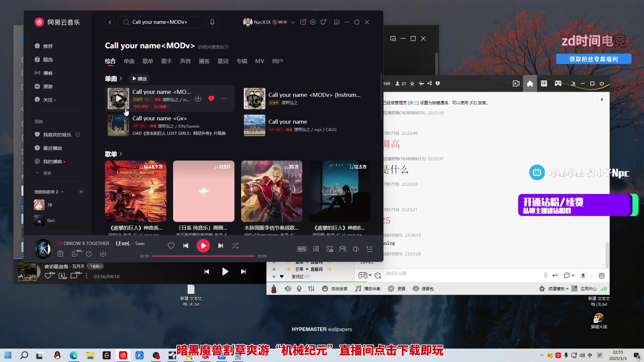Download the currently playing LEveL track
This screenshot has width=644, height=362.
pos(103,254)
